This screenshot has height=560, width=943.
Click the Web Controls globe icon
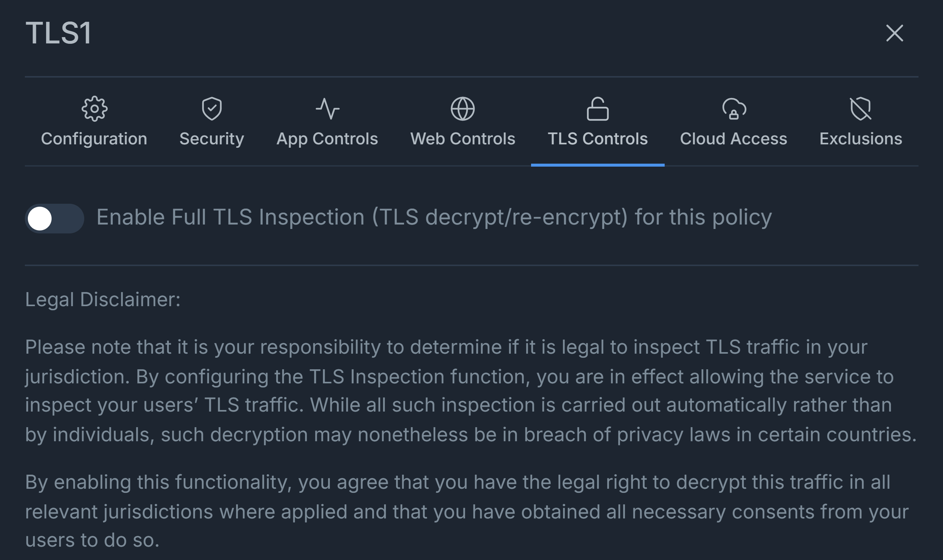click(x=463, y=109)
